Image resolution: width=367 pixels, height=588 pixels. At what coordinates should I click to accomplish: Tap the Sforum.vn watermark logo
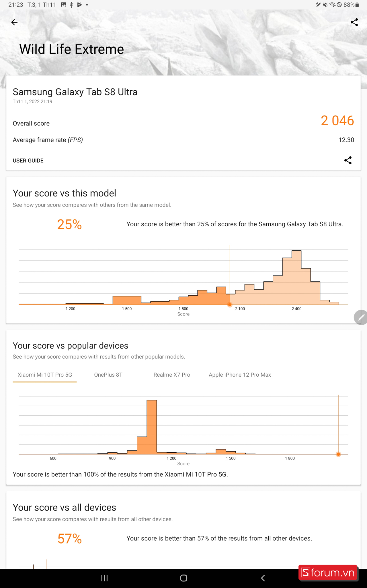[x=328, y=573]
